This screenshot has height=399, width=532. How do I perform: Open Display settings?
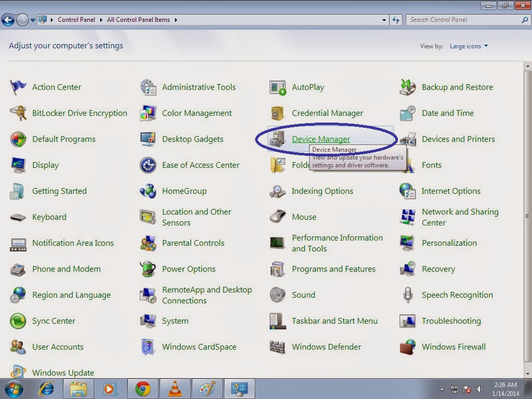pyautogui.click(x=46, y=165)
